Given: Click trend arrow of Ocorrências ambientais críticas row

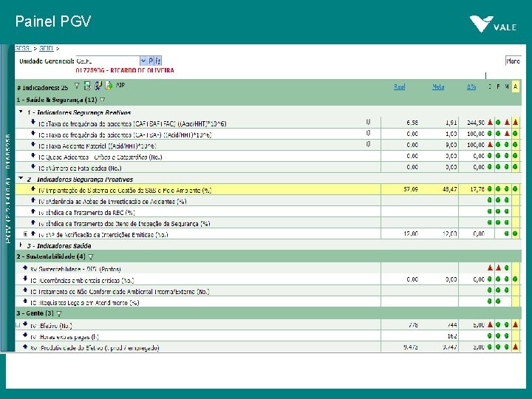Looking at the screenshot, I should (x=25, y=279).
